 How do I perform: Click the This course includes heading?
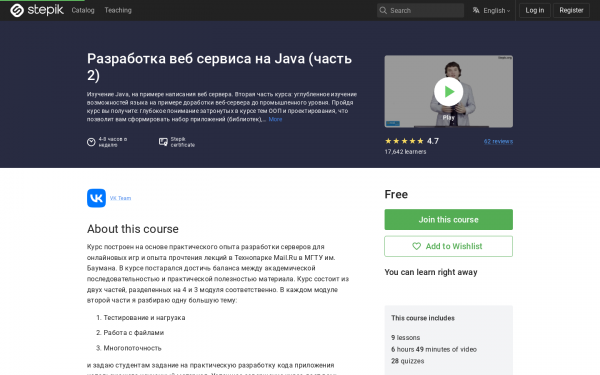coord(423,318)
